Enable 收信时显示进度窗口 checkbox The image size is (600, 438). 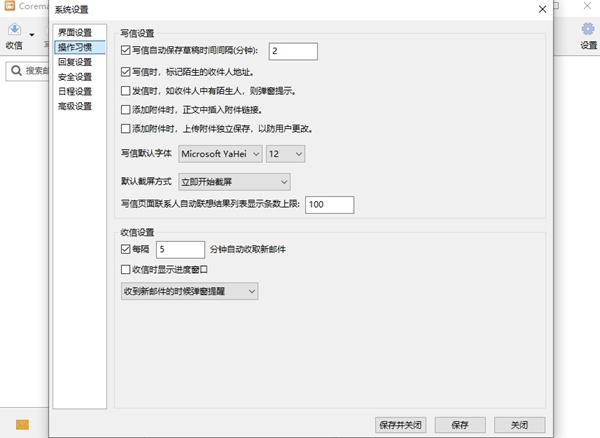click(126, 269)
